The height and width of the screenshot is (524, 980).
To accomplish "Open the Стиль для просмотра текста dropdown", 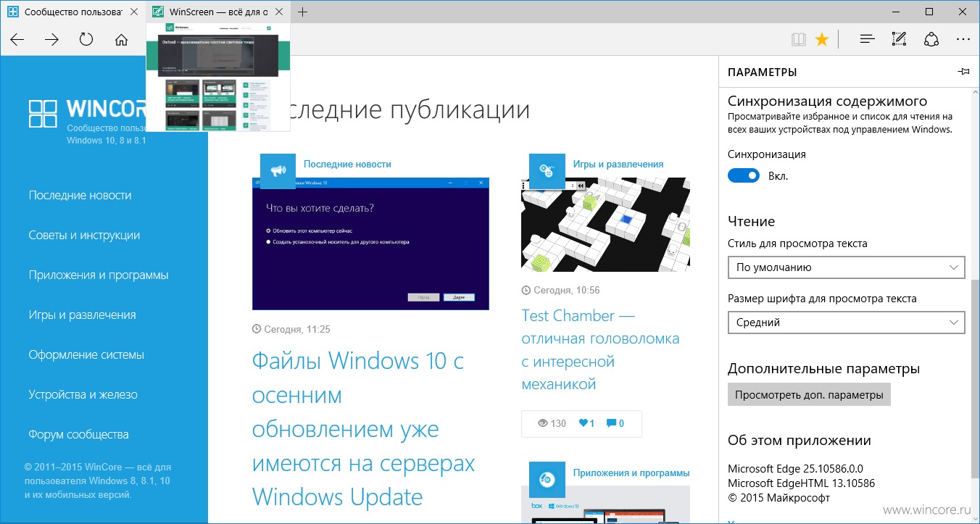I will (846, 267).
